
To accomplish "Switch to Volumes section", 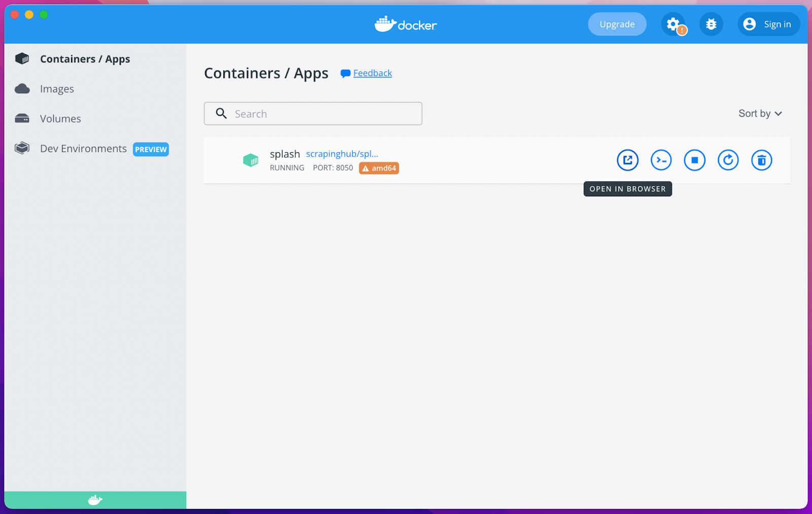I will pos(60,119).
